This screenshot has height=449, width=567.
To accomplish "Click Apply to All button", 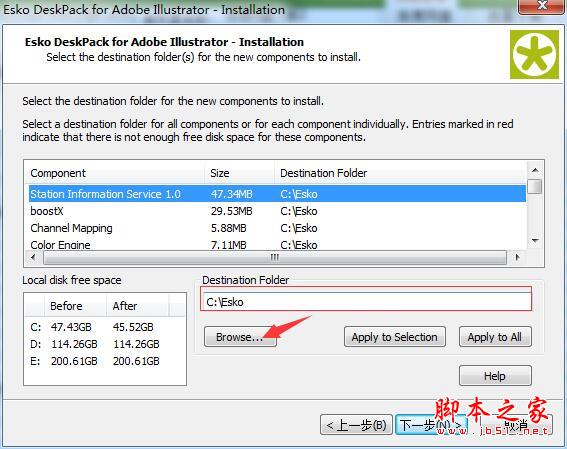I will tap(495, 337).
